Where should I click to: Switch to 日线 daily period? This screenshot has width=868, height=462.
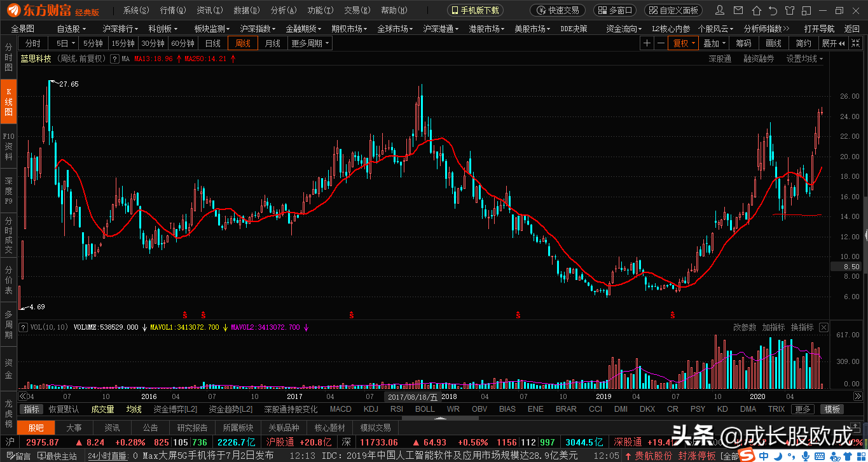[x=213, y=43]
